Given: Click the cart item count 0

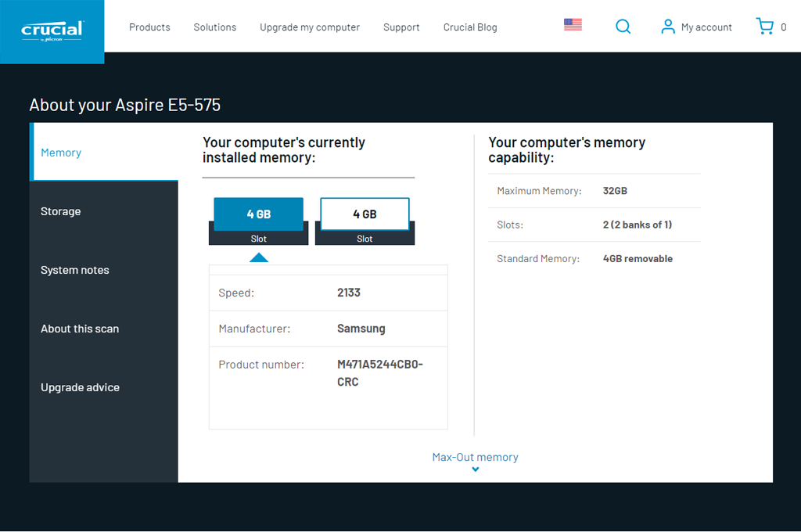Looking at the screenshot, I should click(783, 27).
